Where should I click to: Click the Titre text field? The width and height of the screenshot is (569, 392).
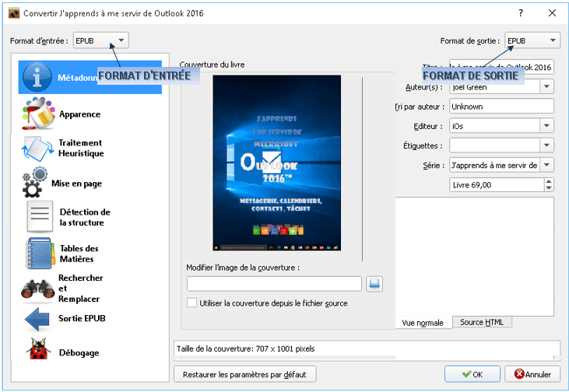point(501,67)
